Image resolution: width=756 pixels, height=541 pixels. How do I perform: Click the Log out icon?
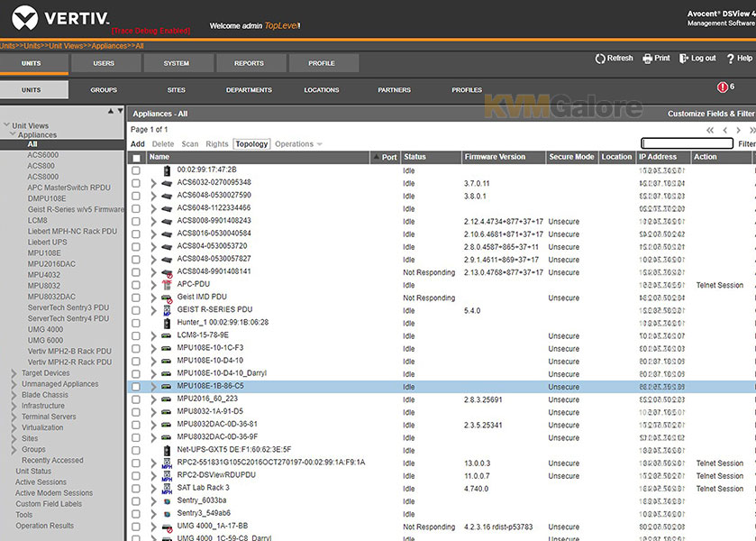tap(684, 59)
